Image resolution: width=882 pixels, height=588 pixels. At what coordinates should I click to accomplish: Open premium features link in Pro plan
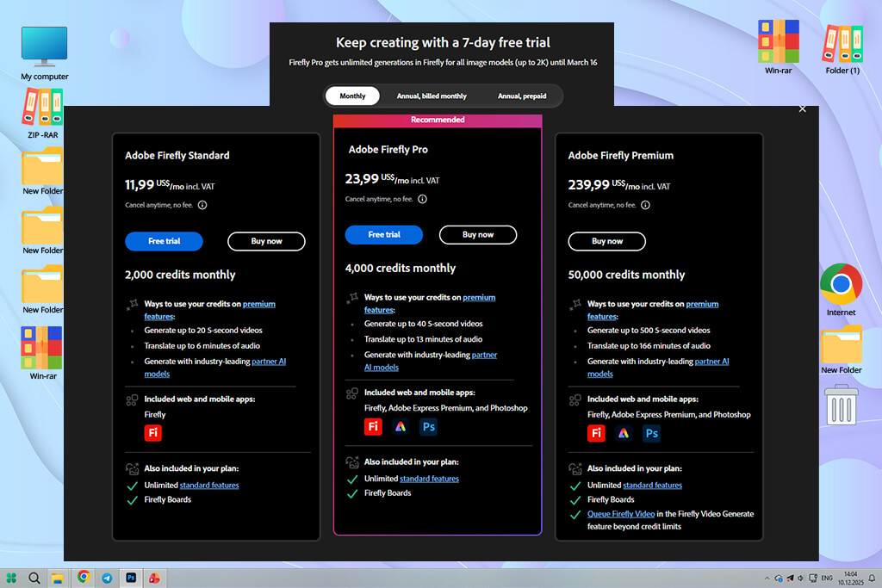click(479, 297)
